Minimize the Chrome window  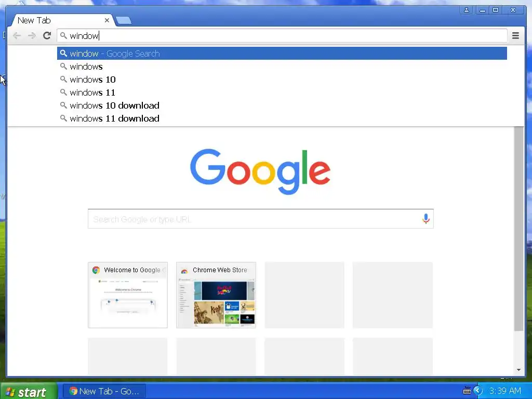pyautogui.click(x=482, y=10)
